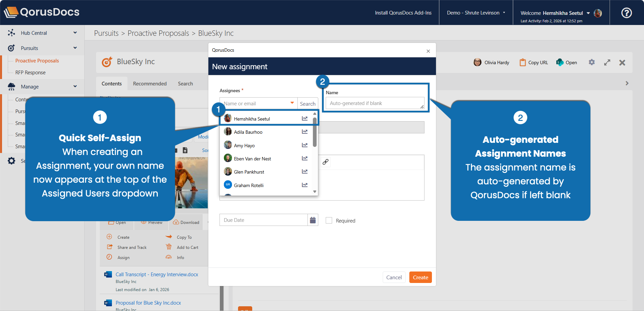Click the Add to Cart icon
Viewport: 644px width, 311px height.
tap(169, 247)
